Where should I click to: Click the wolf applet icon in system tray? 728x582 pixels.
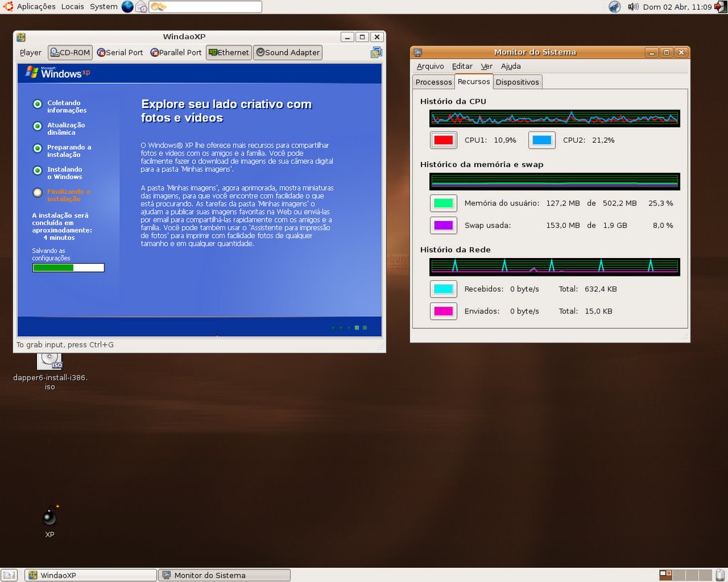click(x=615, y=6)
